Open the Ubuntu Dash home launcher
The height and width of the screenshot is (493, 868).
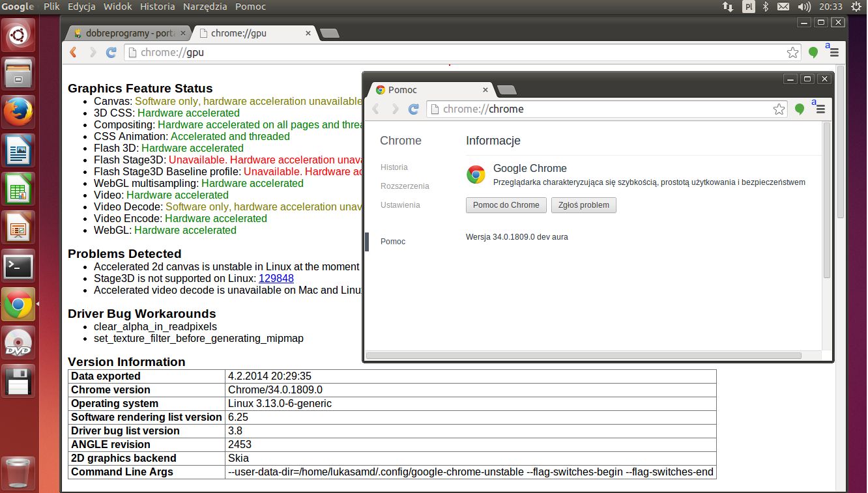pos(18,35)
